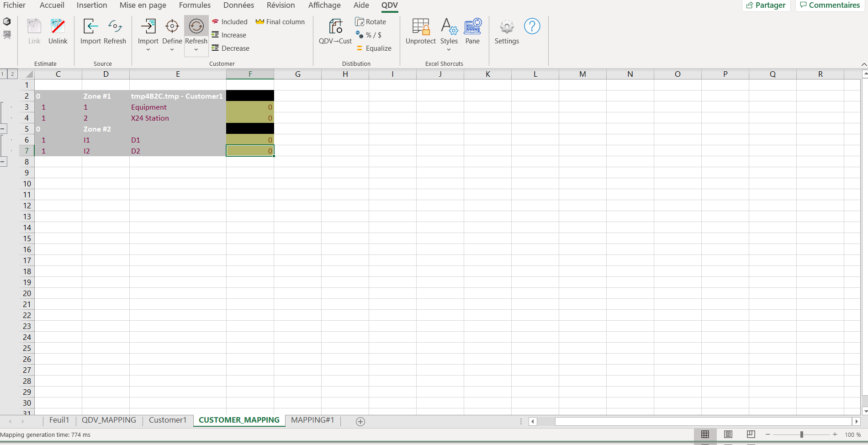Click the blue help question mark icon
Viewport: 868px width, 445px height.
(532, 26)
